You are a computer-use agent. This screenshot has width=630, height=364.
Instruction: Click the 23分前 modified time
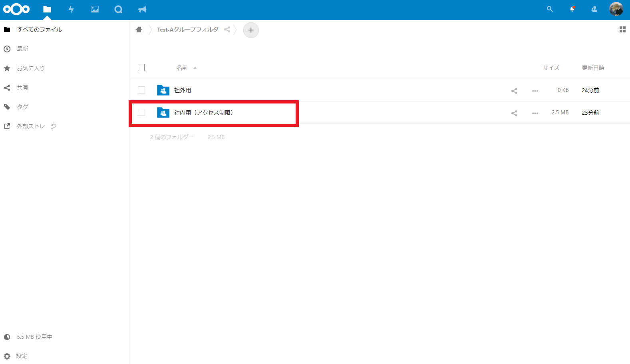click(x=590, y=113)
